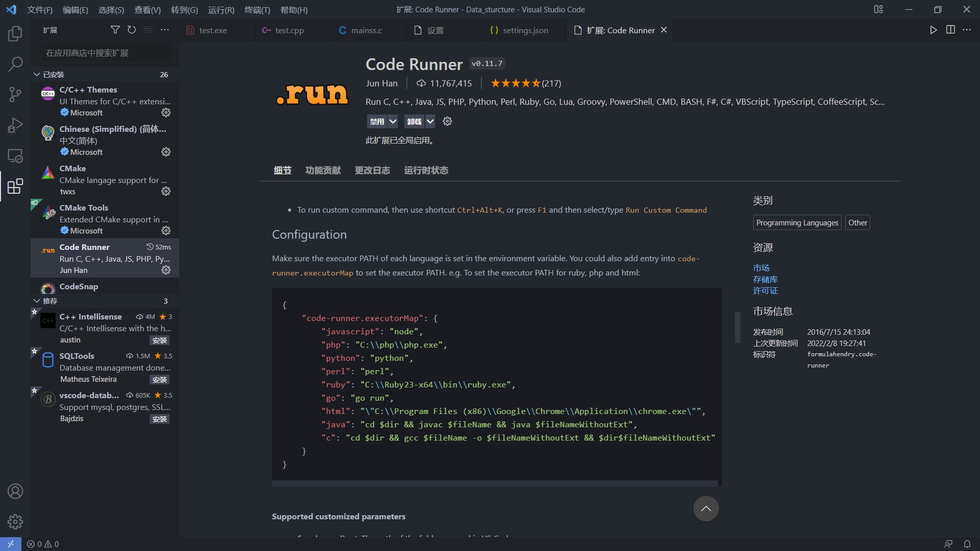Viewport: 980px width, 551px height.
Task: Open Code Runner settings gear beside uninstall
Action: click(447, 121)
